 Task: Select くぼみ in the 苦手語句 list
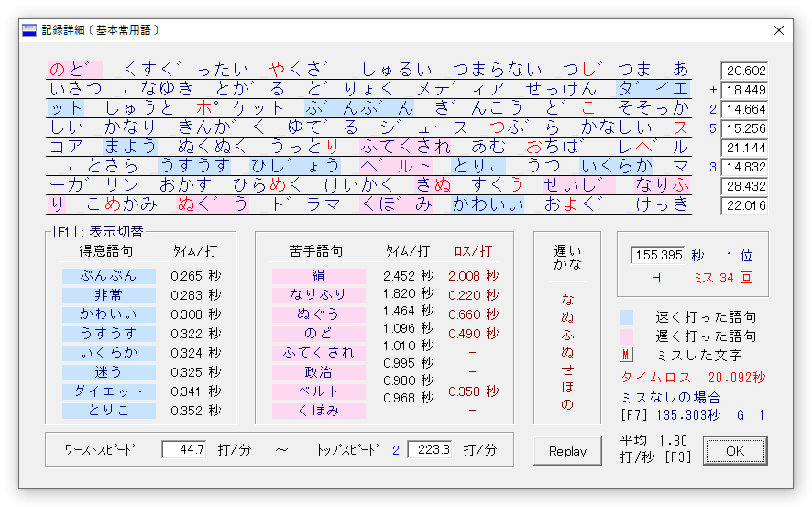tap(319, 411)
